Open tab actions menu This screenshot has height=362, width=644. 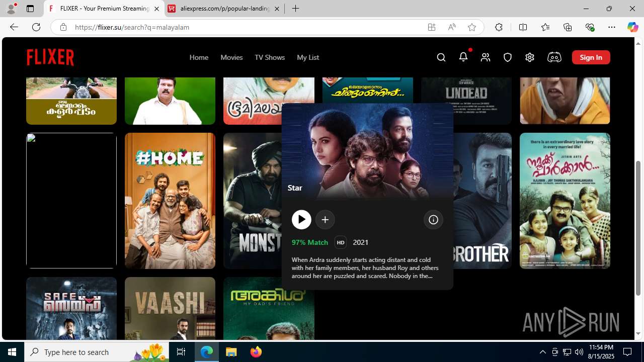pos(30,9)
